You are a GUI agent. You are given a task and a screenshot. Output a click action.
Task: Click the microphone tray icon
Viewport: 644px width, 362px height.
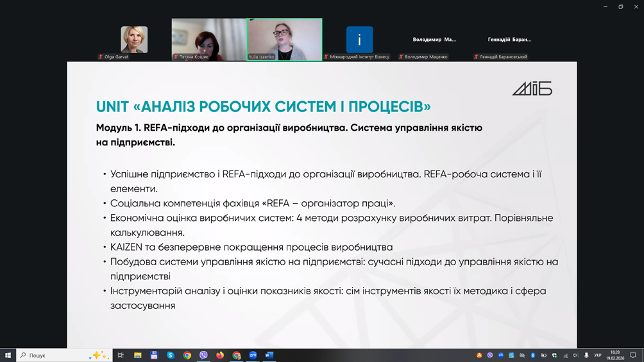tap(586, 355)
